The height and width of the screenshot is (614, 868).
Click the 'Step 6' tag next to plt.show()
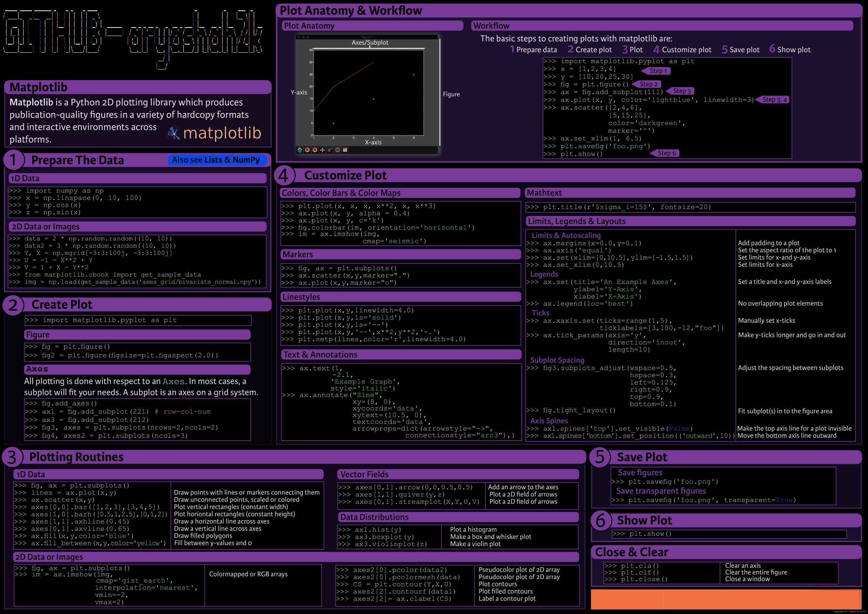click(x=664, y=153)
